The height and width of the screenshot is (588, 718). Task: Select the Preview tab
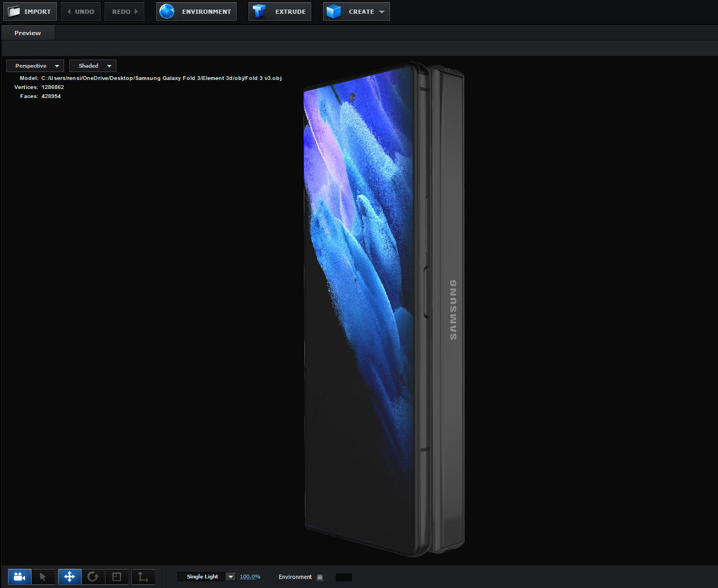[x=28, y=33]
